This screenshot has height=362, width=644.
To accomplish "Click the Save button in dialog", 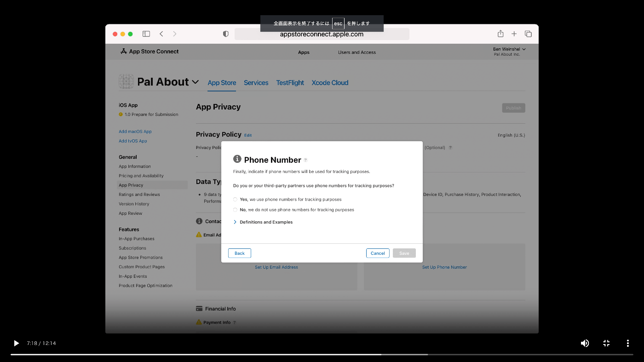I will click(404, 253).
